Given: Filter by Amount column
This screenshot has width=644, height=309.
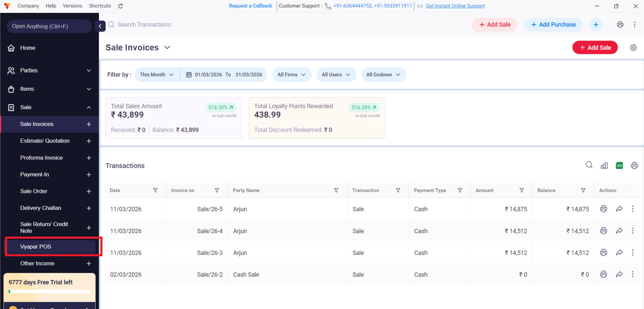Looking at the screenshot, I should pyautogui.click(x=522, y=190).
